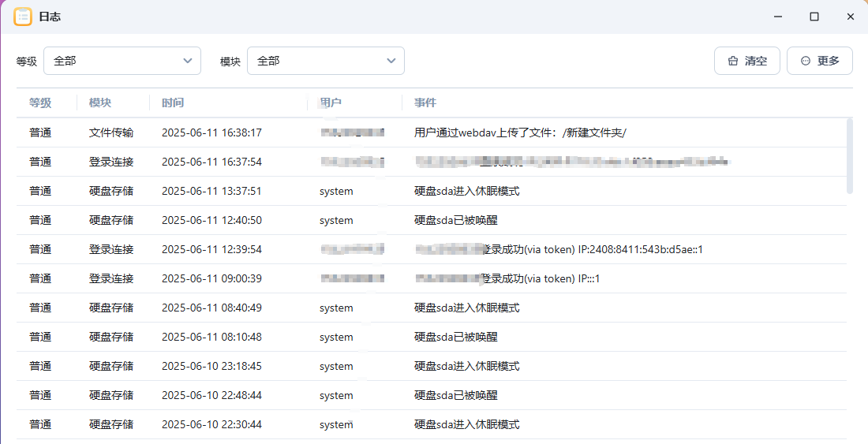Viewport: 868px width, 444px height.
Task: Click 日志 window title text
Action: (x=50, y=17)
